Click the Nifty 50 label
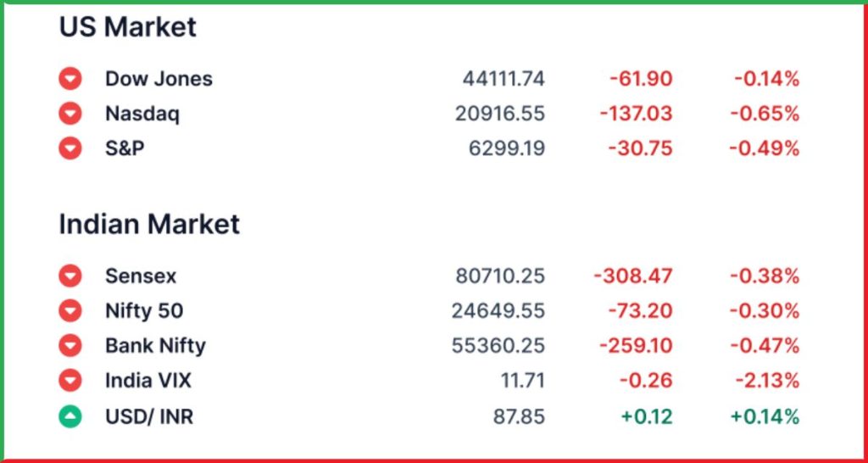The width and height of the screenshot is (868, 463). point(144,310)
